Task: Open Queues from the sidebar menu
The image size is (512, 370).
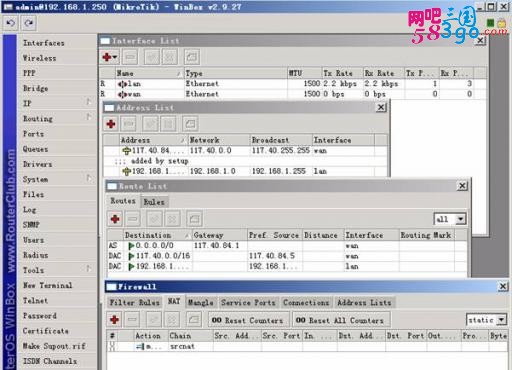Action: [35, 149]
